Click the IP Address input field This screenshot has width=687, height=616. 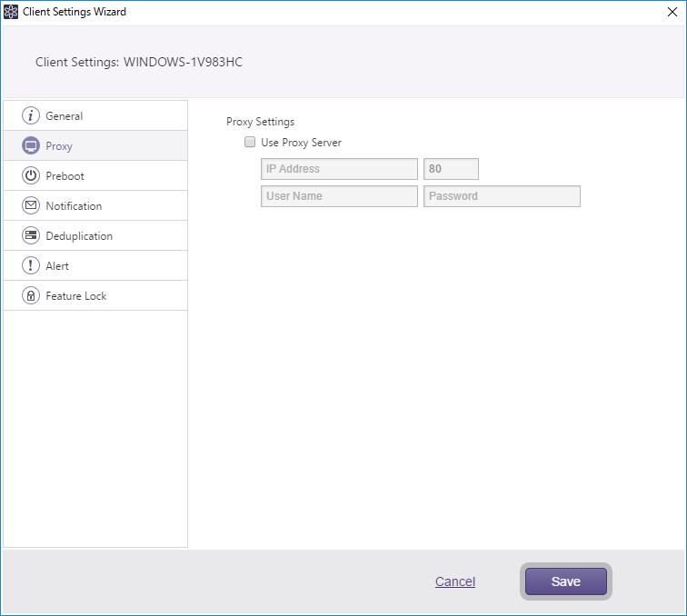pos(339,169)
